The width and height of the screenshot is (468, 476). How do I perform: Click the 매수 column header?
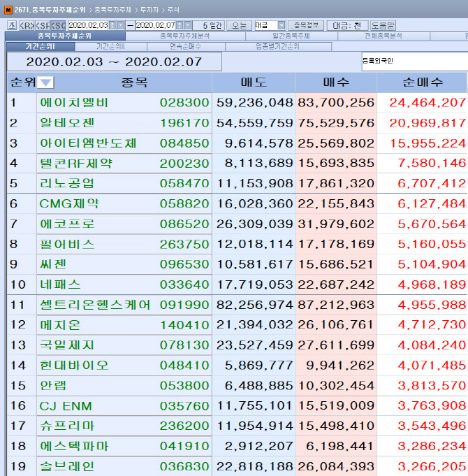(336, 82)
